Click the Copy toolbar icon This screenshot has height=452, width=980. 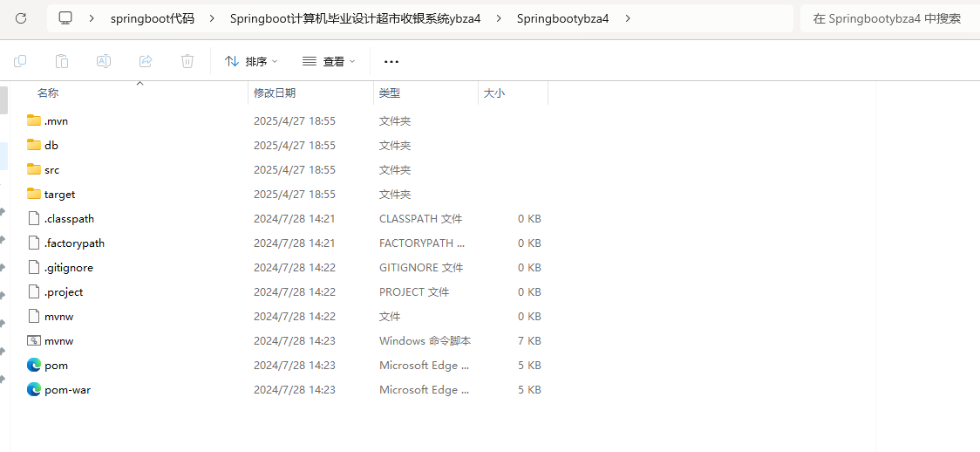20,60
